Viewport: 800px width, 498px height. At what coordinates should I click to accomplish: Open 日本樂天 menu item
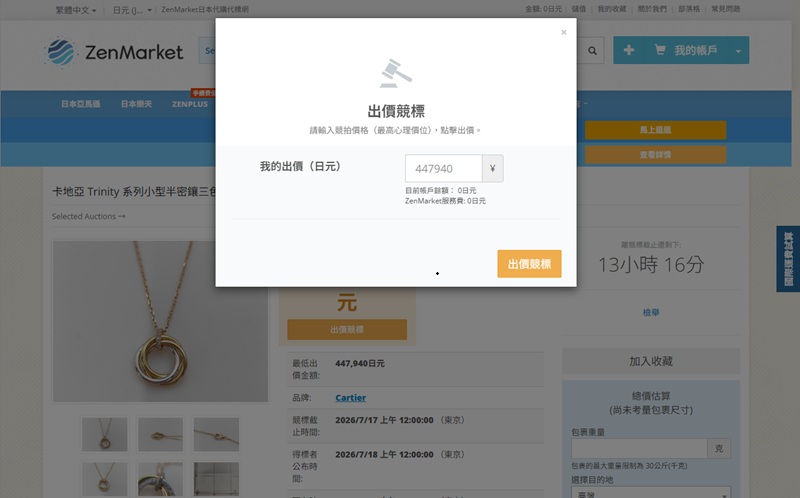click(x=136, y=104)
